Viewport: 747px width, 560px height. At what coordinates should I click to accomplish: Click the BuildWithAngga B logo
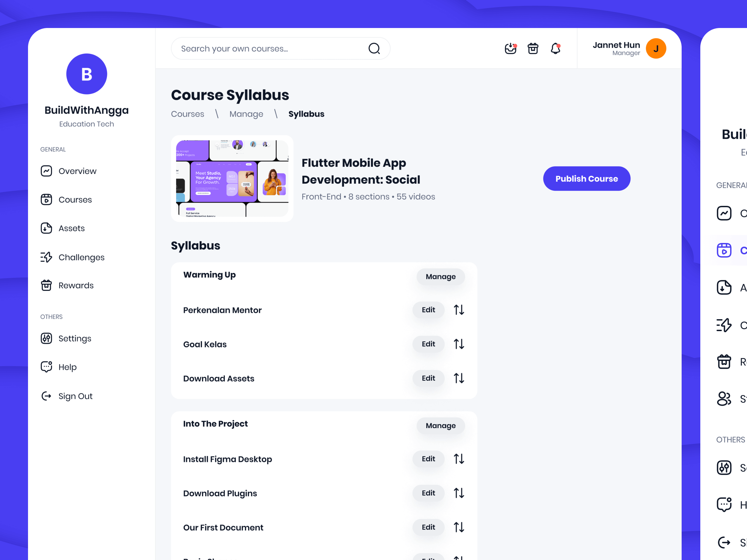coord(87,74)
